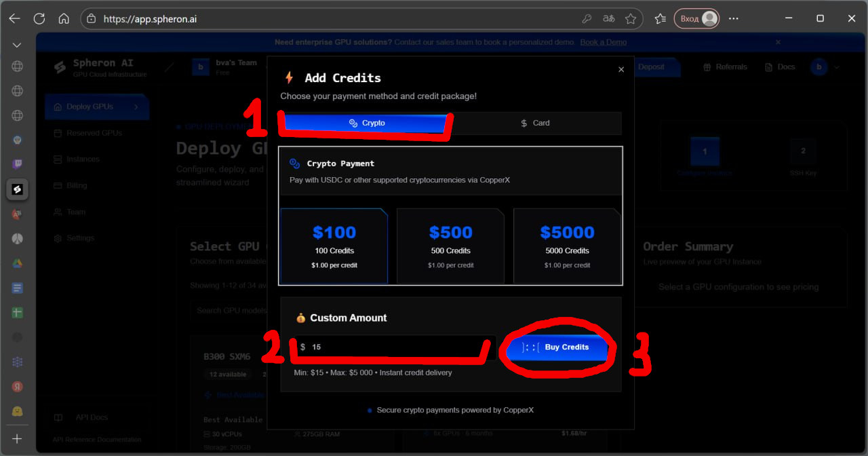868x456 pixels.
Task: Choose the $500 credit package
Action: tap(451, 246)
